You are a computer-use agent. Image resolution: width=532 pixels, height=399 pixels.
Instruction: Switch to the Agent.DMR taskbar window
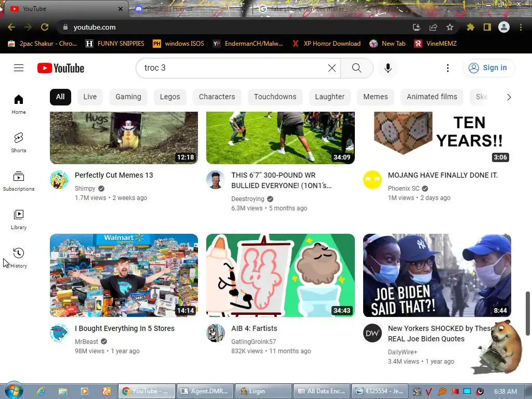pos(205,391)
